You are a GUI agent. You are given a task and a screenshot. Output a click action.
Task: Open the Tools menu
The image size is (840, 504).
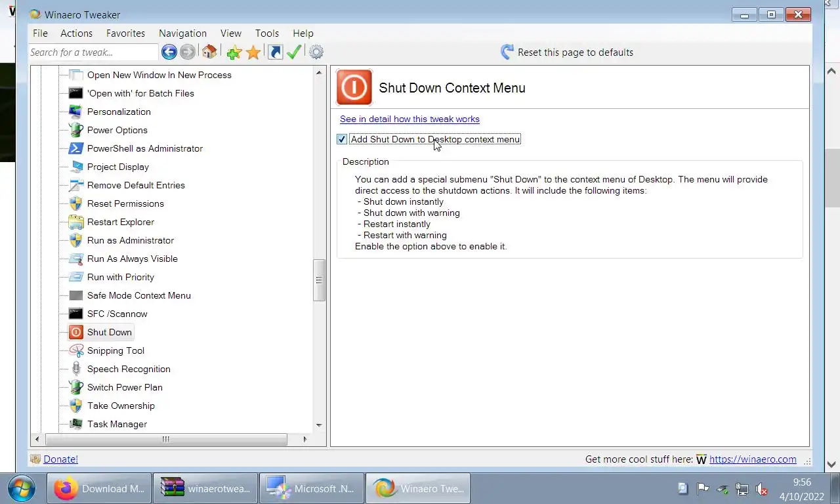(267, 33)
